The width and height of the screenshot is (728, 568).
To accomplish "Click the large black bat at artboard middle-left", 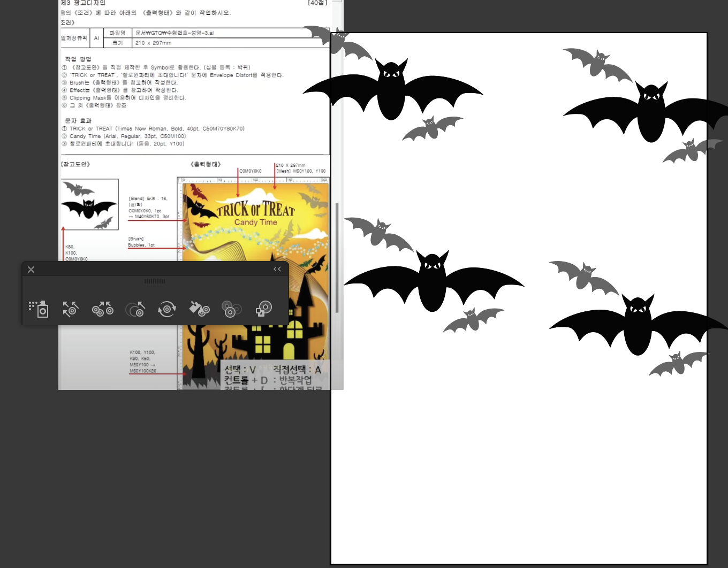I will click(433, 281).
